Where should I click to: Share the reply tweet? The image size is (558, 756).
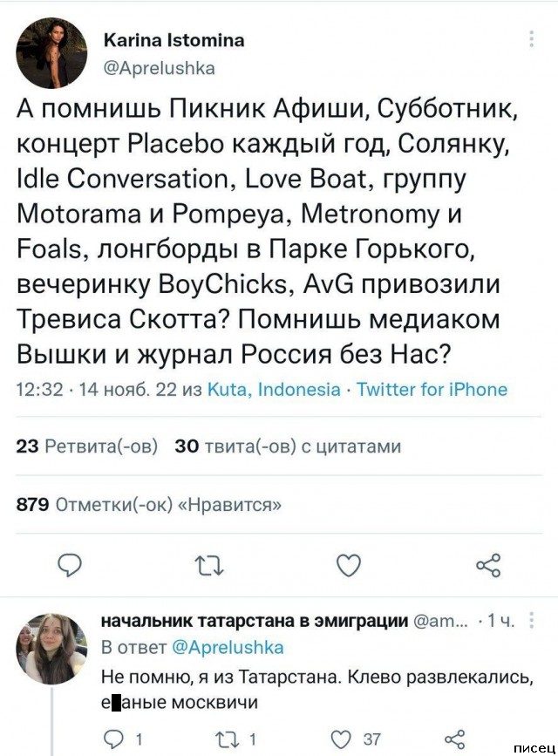point(454,739)
